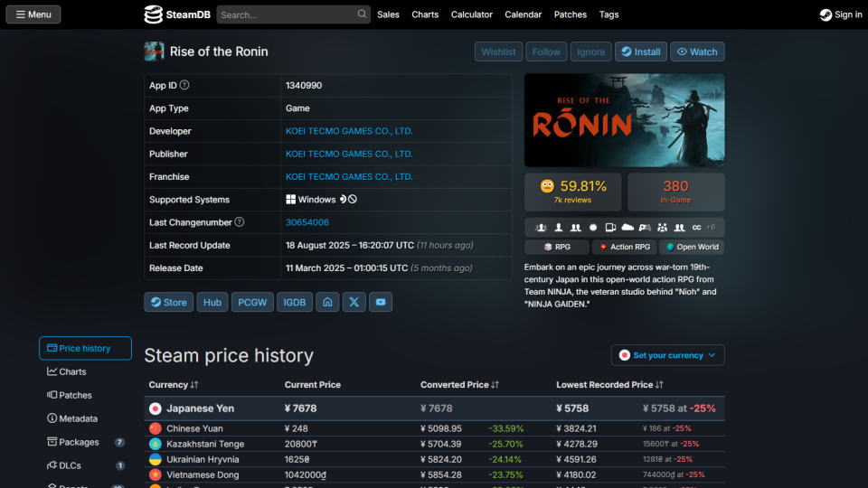The width and height of the screenshot is (868, 488).
Task: Click the single-player feature icon
Action: (559, 228)
